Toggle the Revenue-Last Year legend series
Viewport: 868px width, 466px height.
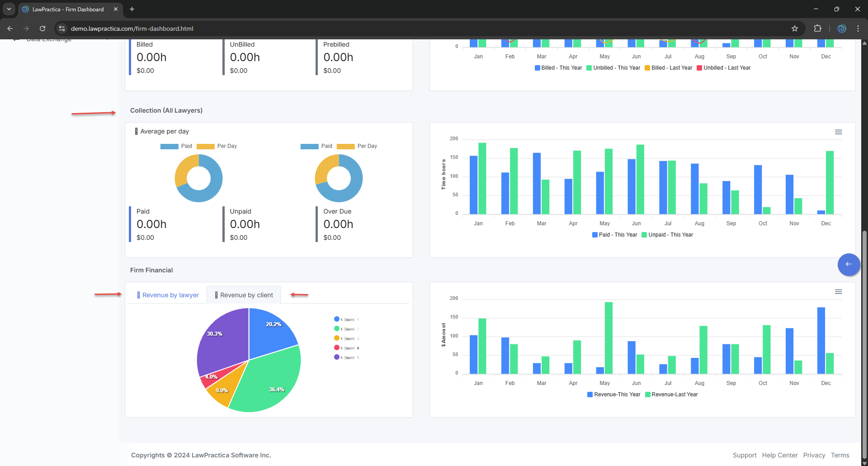click(671, 395)
